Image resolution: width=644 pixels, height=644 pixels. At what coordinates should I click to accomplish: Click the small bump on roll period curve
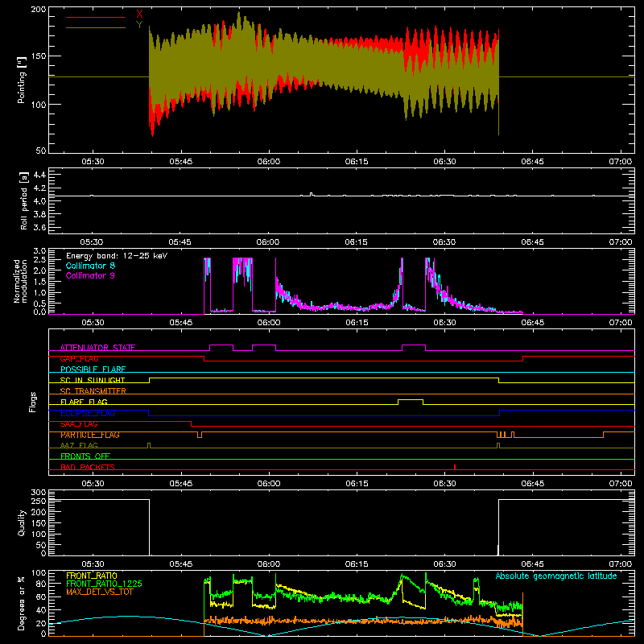(x=311, y=194)
